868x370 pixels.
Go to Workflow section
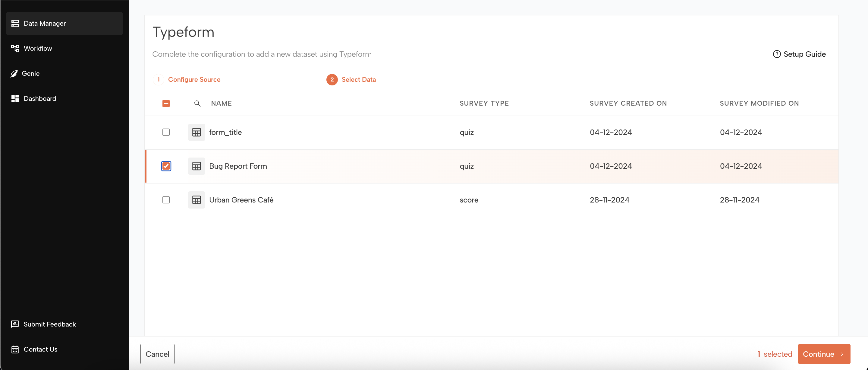pyautogui.click(x=38, y=48)
